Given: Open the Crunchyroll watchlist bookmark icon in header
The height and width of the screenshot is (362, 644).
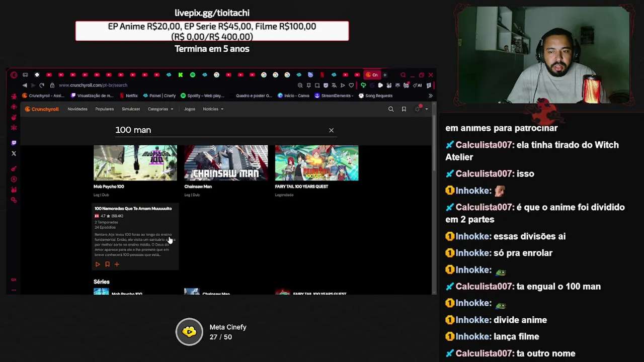Looking at the screenshot, I should (x=404, y=109).
